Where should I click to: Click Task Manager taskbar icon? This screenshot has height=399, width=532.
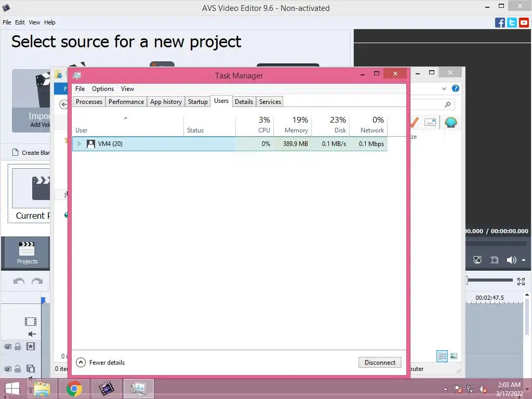138,389
